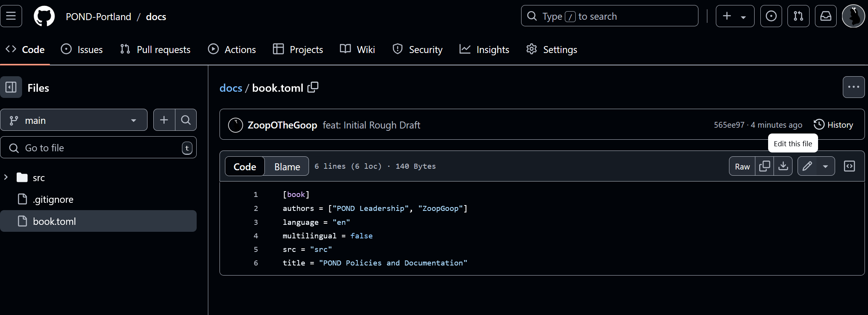Open the notifications inbox icon
This screenshot has height=315, width=868.
coord(825,16)
